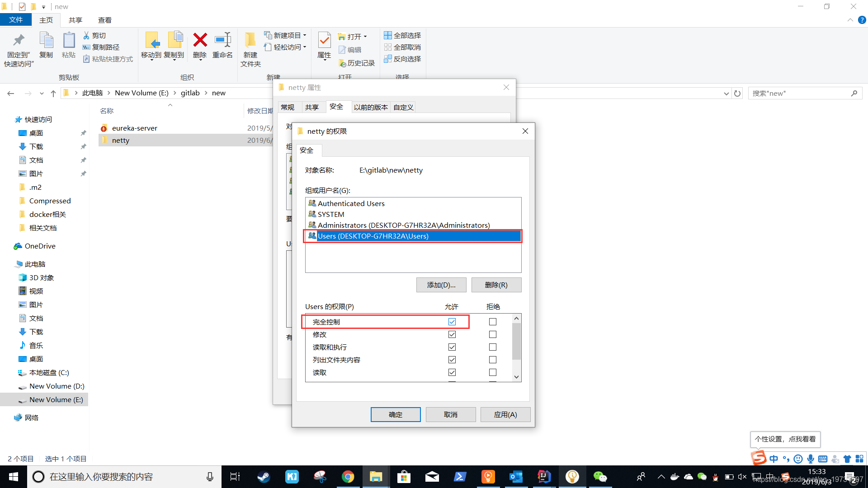Toggle Deny for Modify (修改)
The height and width of the screenshot is (488, 868).
click(x=493, y=334)
